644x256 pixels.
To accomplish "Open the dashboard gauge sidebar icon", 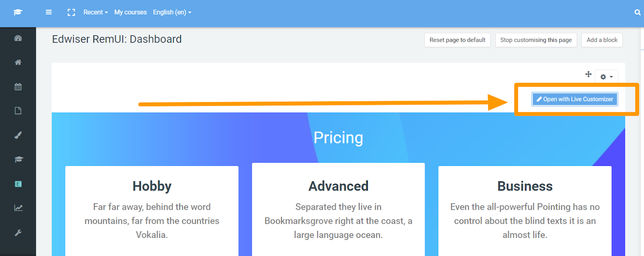I will coord(18,38).
